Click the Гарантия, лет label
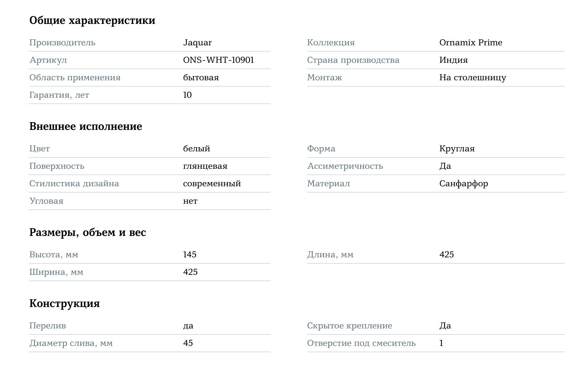The height and width of the screenshot is (379, 588). [59, 95]
